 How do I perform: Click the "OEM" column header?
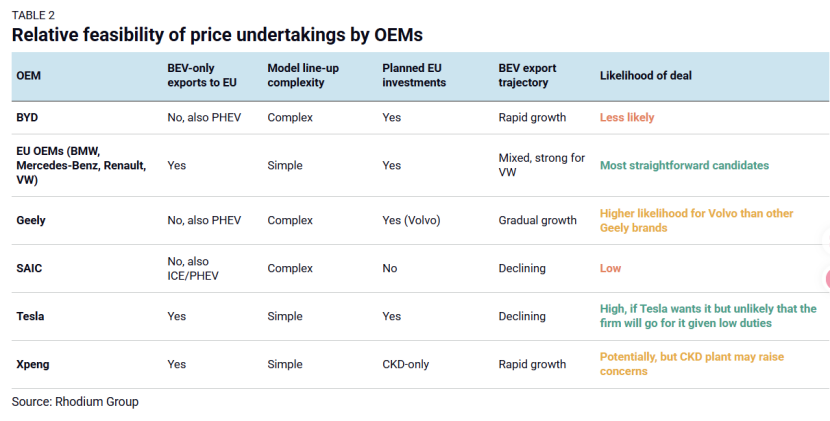29,75
